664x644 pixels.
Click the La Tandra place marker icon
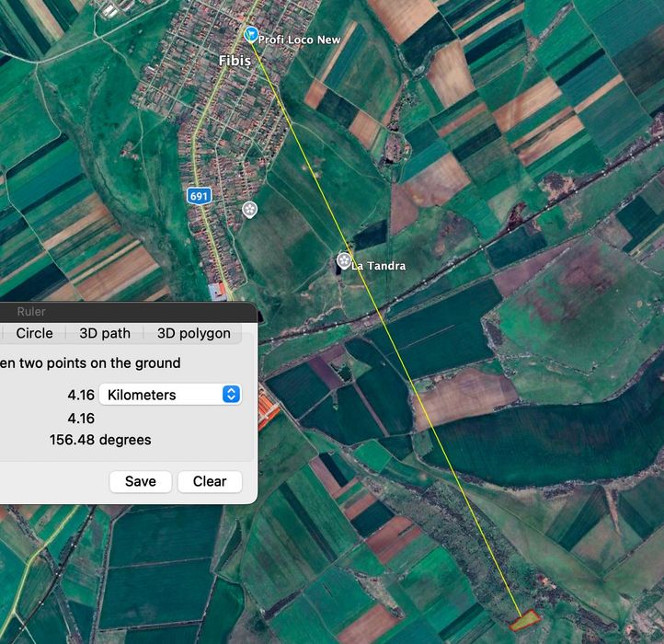tap(344, 261)
